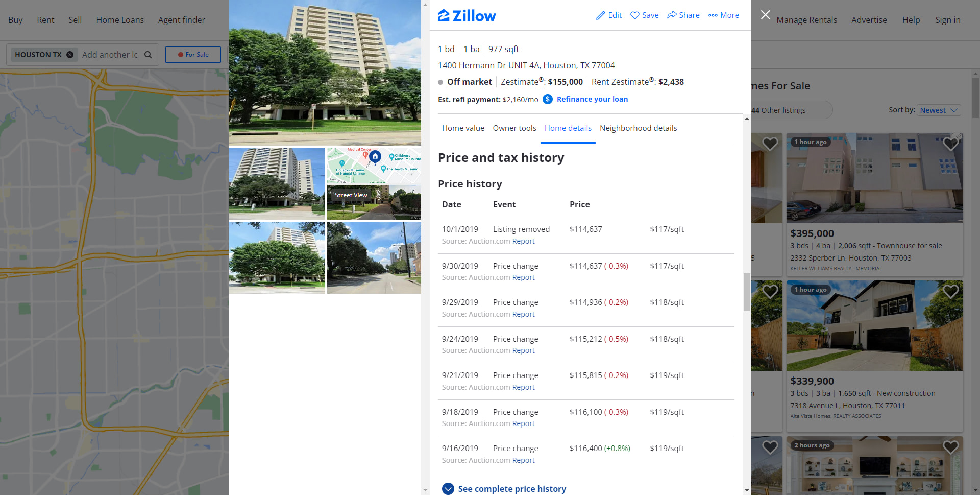
Task: Favorite the $339,900 Avenue L listing
Action: [950, 292]
